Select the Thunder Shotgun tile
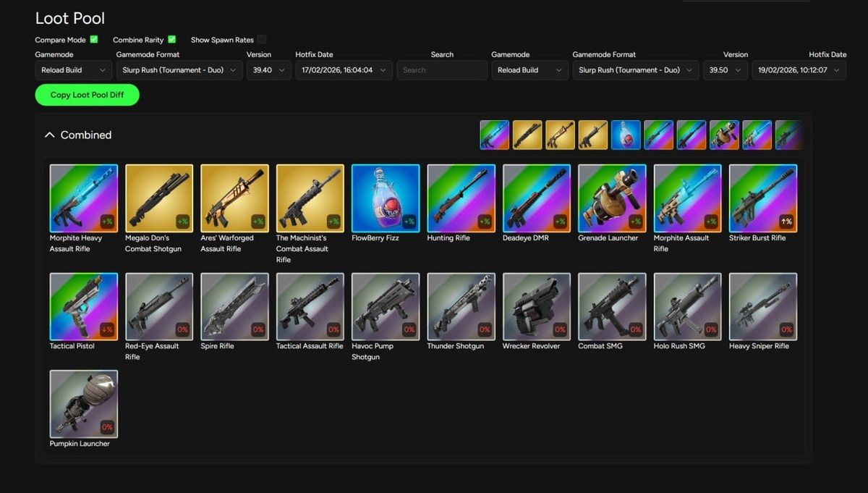This screenshot has height=493, width=868. [461, 306]
